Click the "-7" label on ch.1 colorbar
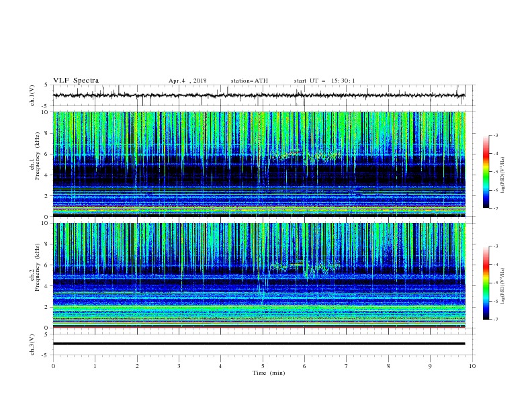Viewport: 532px width, 411px height. [x=496, y=208]
